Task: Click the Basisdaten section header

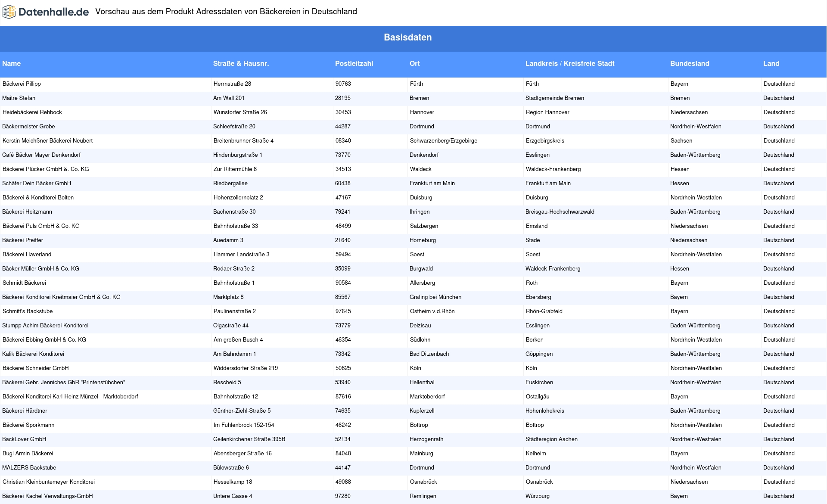Action: pos(407,37)
